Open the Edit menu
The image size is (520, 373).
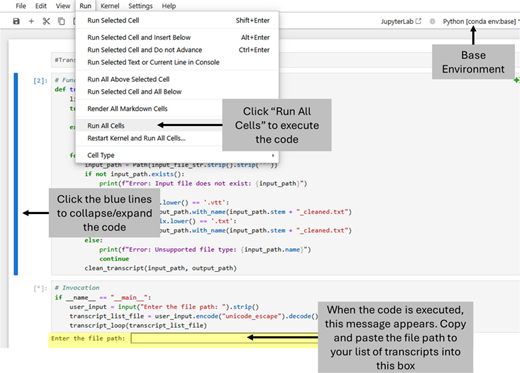pyautogui.click(x=41, y=6)
